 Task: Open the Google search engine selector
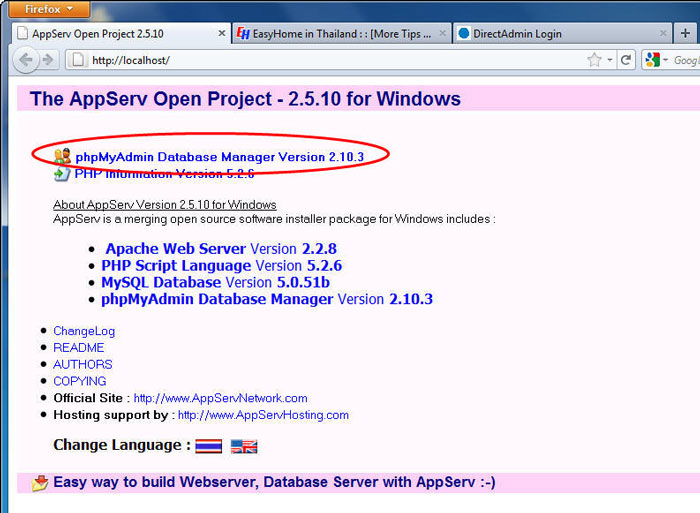click(656, 60)
